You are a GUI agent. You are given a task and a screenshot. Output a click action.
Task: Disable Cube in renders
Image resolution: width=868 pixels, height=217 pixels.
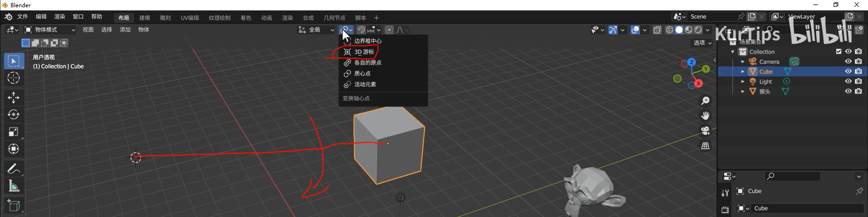[x=859, y=71]
